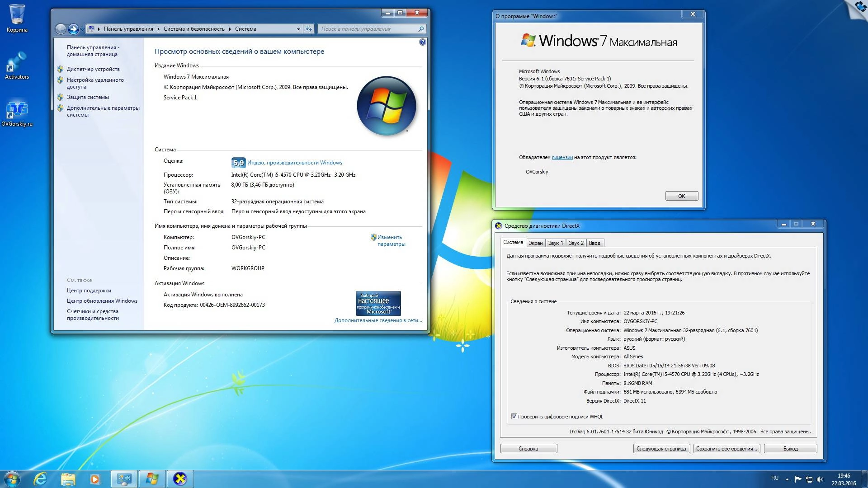
Task: Open the Activators folder on the desktop
Action: click(17, 63)
